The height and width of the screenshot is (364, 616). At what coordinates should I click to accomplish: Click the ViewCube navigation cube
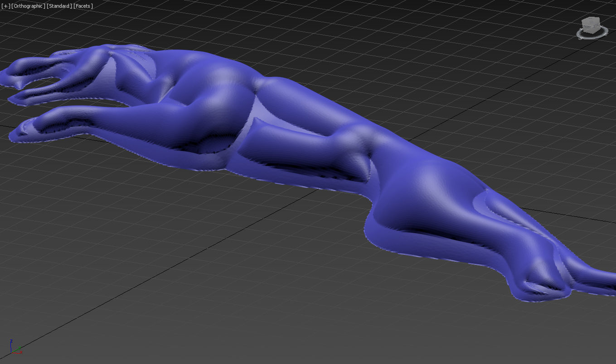click(592, 24)
